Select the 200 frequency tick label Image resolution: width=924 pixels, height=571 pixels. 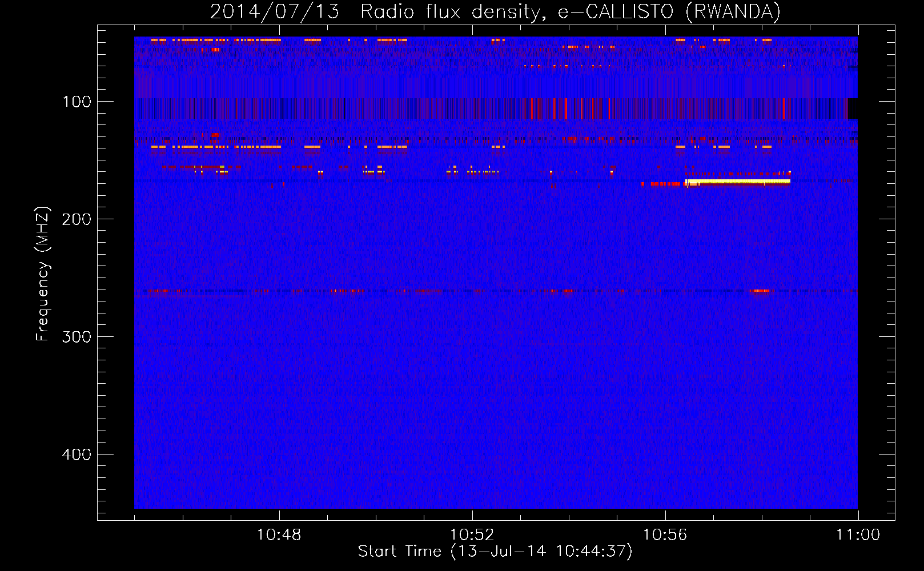[x=77, y=219]
